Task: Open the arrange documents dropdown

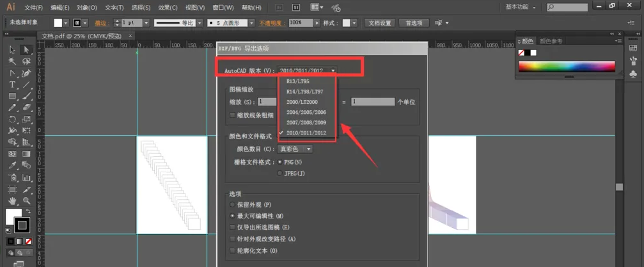Action: coord(317,8)
